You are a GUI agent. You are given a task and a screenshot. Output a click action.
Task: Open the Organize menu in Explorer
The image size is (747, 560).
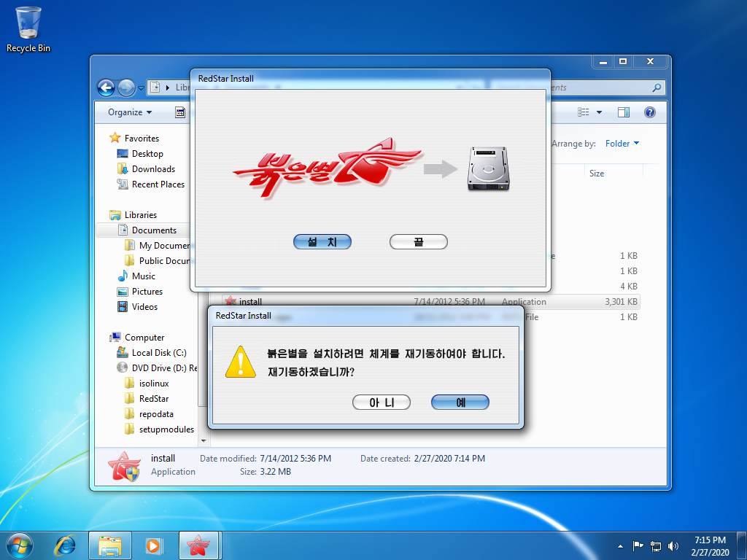point(130,112)
